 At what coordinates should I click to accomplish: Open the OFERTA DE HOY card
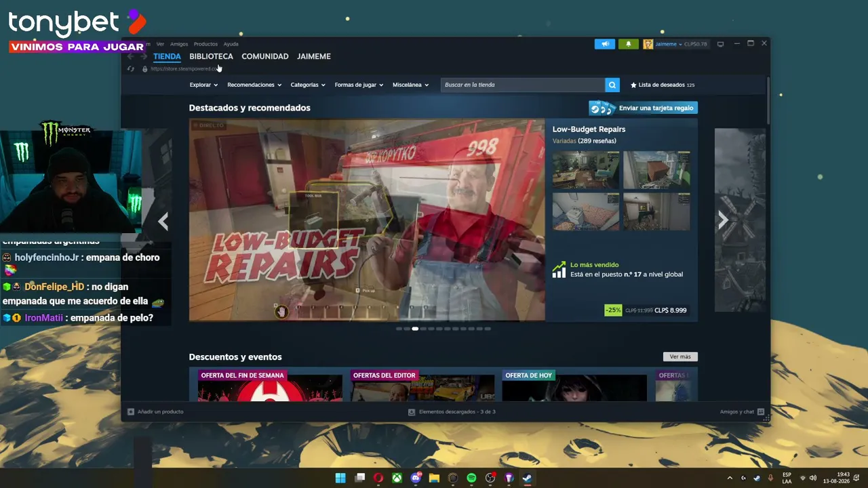pyautogui.click(x=574, y=385)
